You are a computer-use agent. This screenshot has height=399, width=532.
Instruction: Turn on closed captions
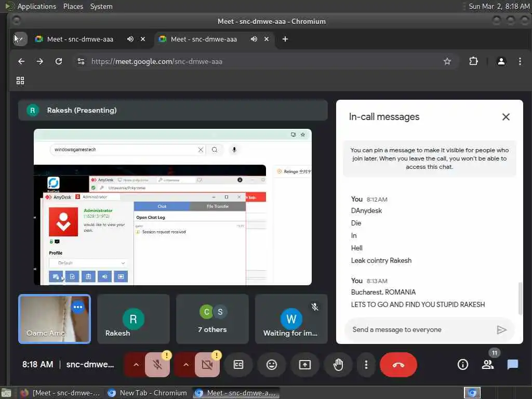tap(238, 365)
